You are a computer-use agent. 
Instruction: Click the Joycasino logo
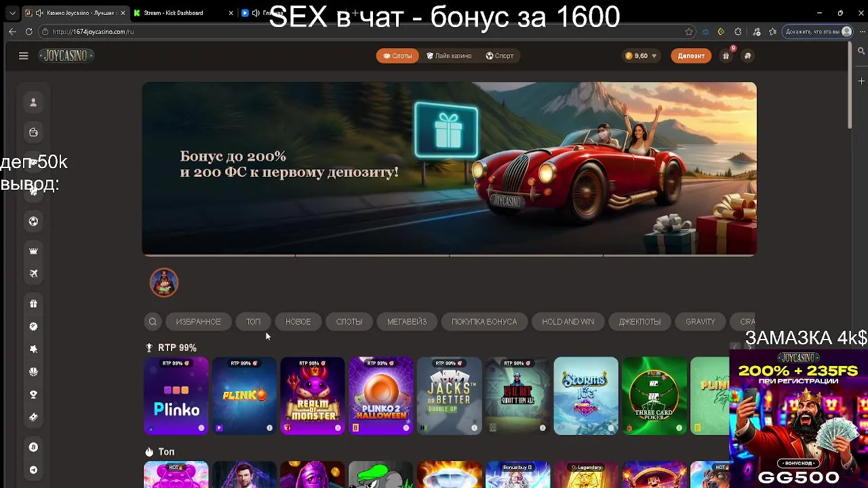click(66, 56)
